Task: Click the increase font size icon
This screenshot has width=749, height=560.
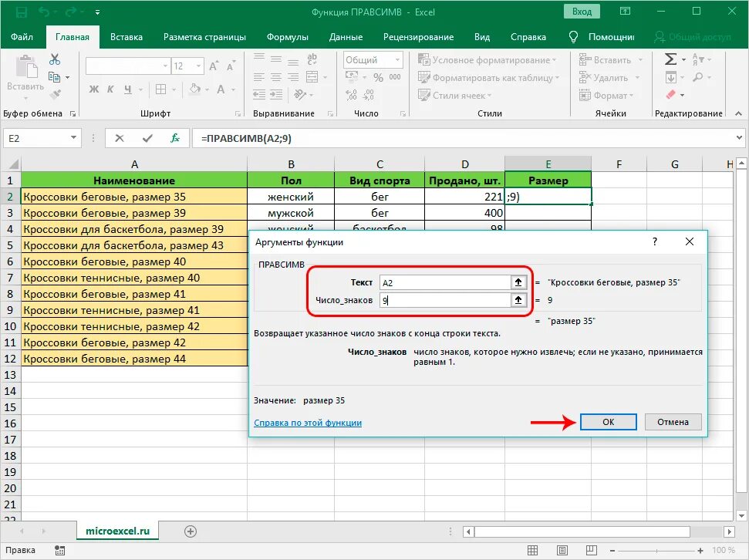Action: click(214, 66)
